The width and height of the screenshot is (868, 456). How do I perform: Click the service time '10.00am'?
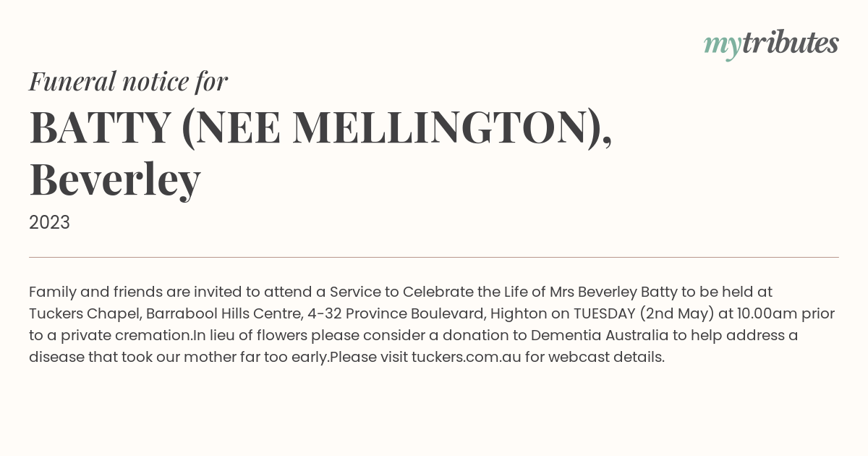tap(764, 314)
